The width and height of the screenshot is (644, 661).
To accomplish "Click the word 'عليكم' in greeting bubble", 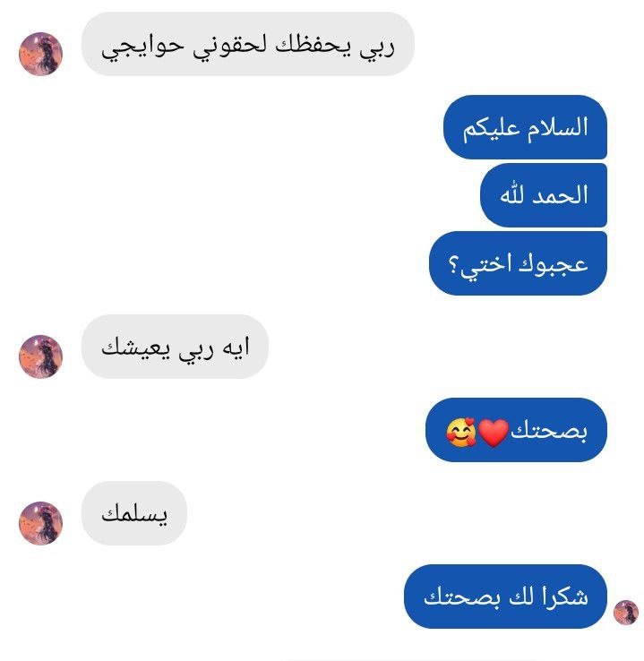I will pos(492,128).
